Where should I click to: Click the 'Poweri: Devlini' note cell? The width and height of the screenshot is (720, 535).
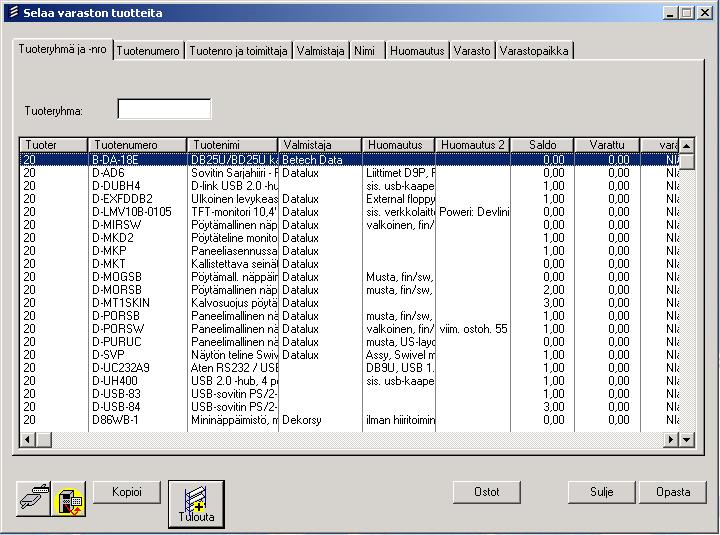(x=473, y=212)
